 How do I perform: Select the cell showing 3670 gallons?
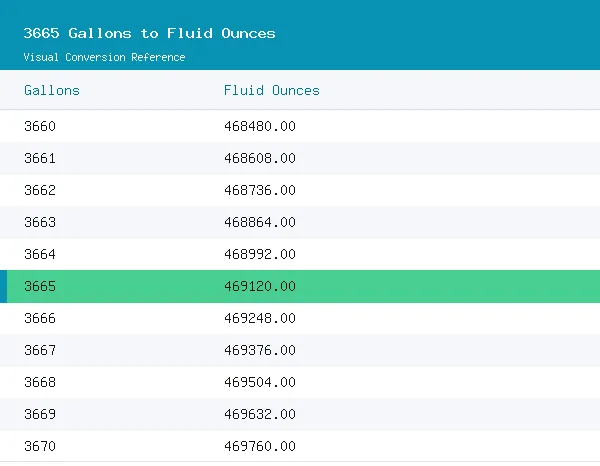click(x=40, y=446)
